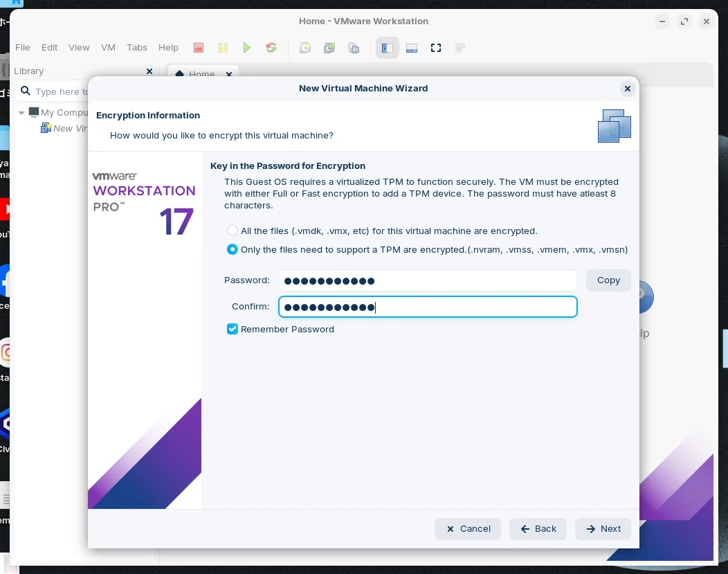Maximize the VMware Workstation window
728x574 pixels.
[684, 21]
